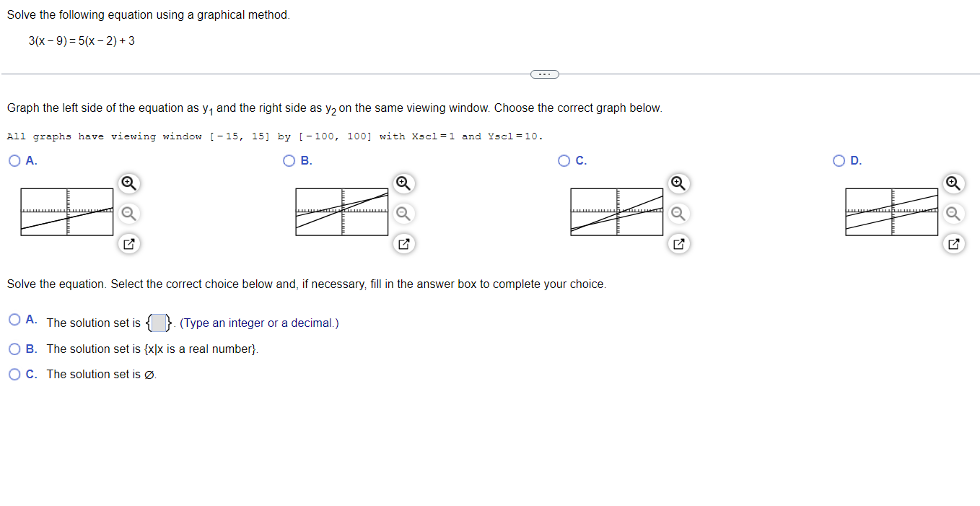This screenshot has width=980, height=506.
Task: Click the zoom-out magnifier icon for graph A
Action: [x=128, y=214]
